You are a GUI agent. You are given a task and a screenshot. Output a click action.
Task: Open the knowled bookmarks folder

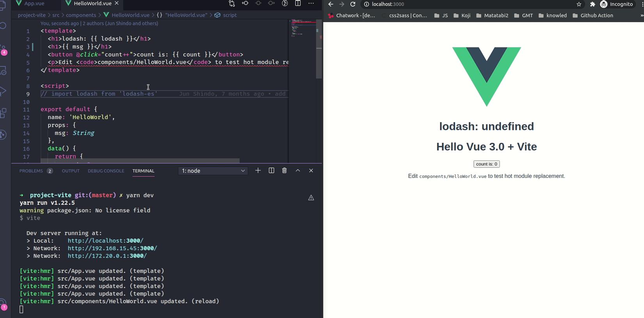(x=553, y=16)
